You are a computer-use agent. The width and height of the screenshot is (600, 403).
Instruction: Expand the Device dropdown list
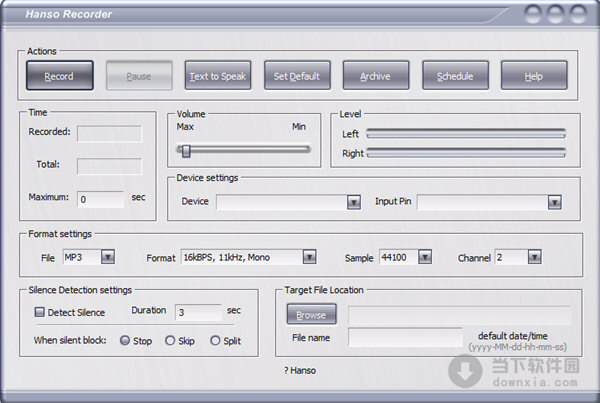354,202
